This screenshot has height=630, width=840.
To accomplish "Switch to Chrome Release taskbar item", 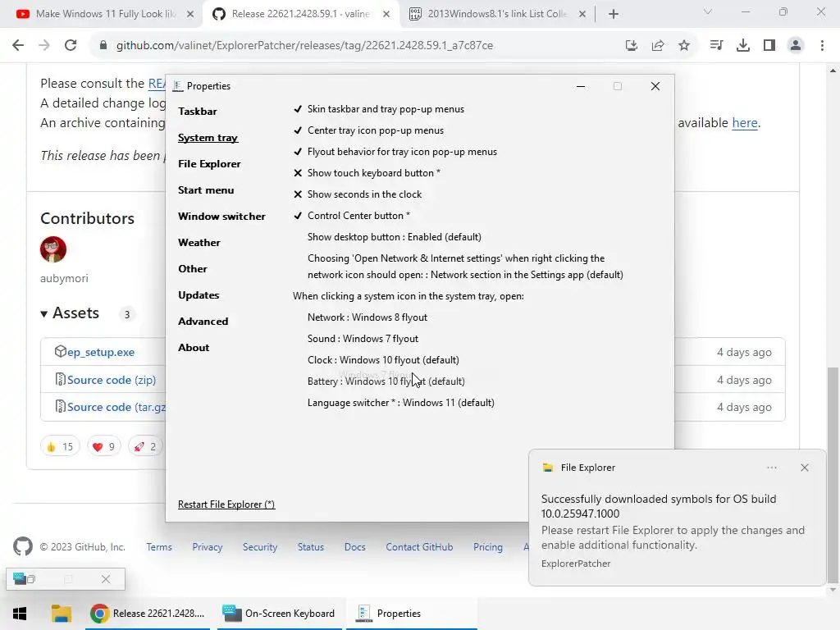I will (149, 614).
